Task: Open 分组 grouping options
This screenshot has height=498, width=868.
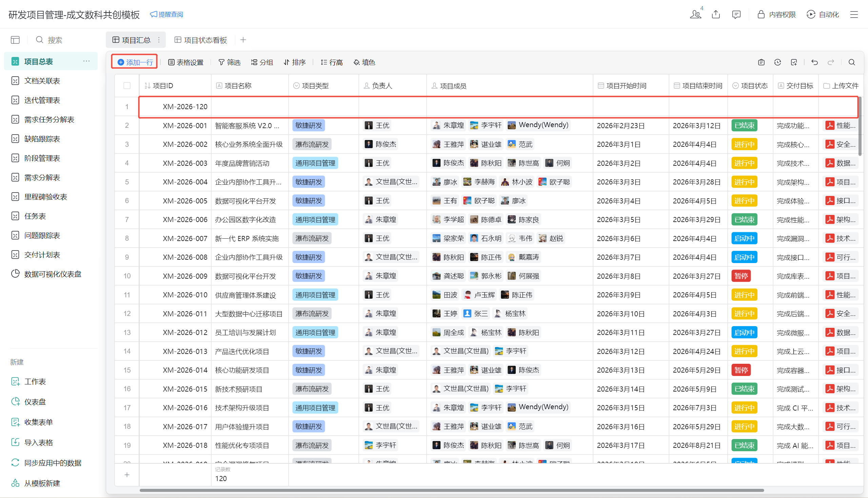Action: (262, 62)
